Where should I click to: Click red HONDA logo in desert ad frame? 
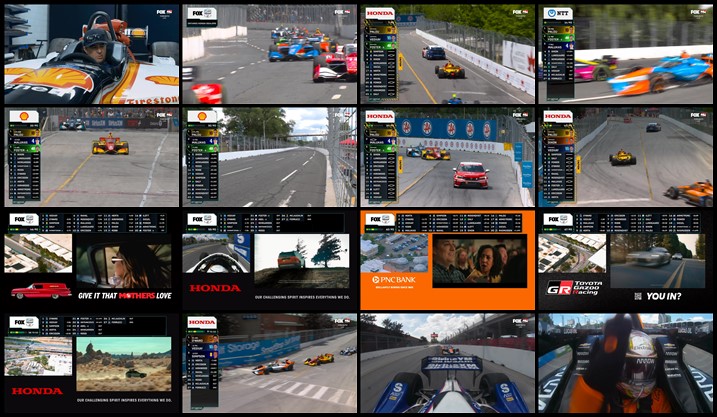(37, 391)
